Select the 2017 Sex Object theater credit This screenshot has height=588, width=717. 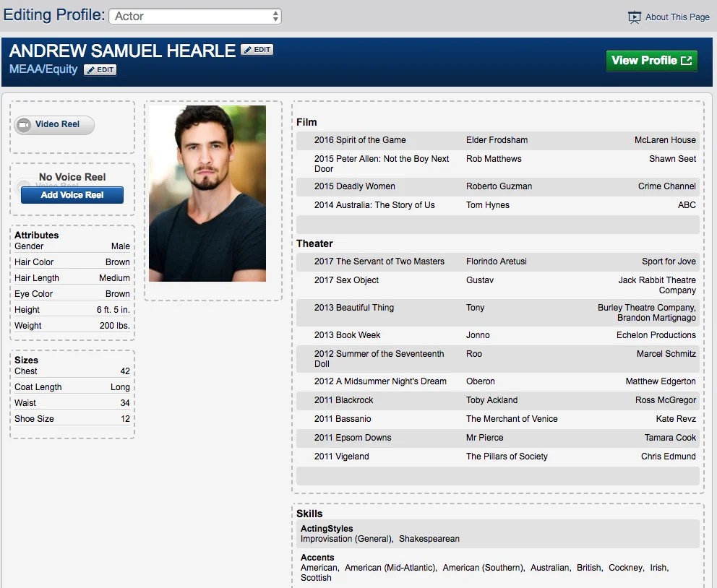[x=497, y=285]
